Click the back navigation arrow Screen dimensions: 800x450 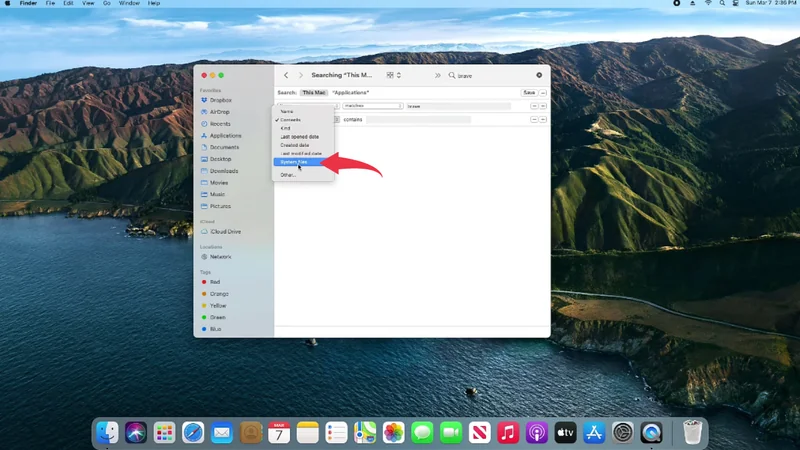[x=286, y=75]
